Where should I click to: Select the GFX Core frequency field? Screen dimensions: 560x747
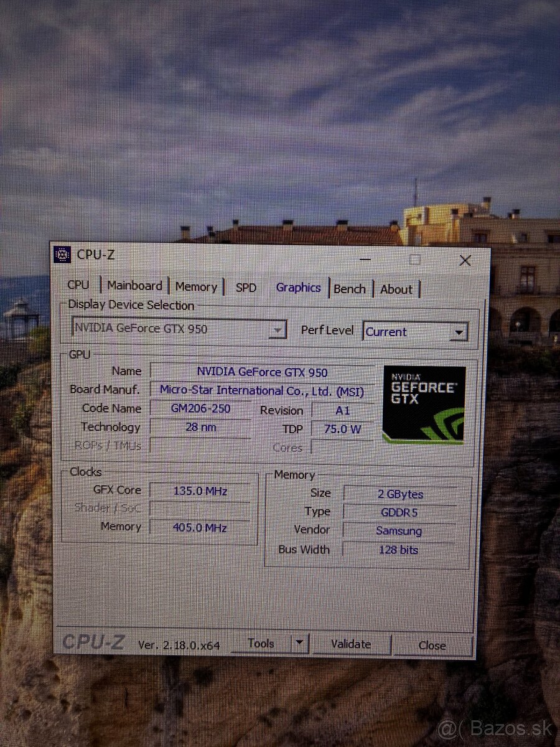(x=198, y=491)
